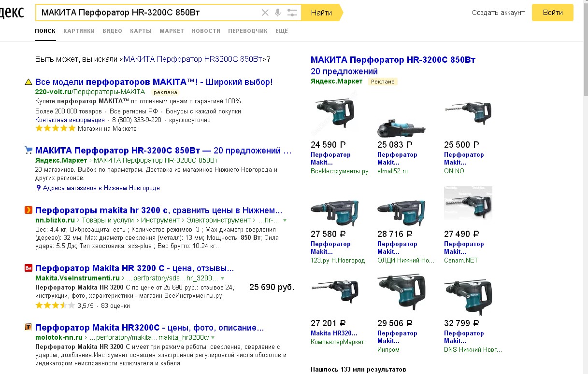Open the НОВОСТИ tab
The image size is (588, 374).
[206, 31]
